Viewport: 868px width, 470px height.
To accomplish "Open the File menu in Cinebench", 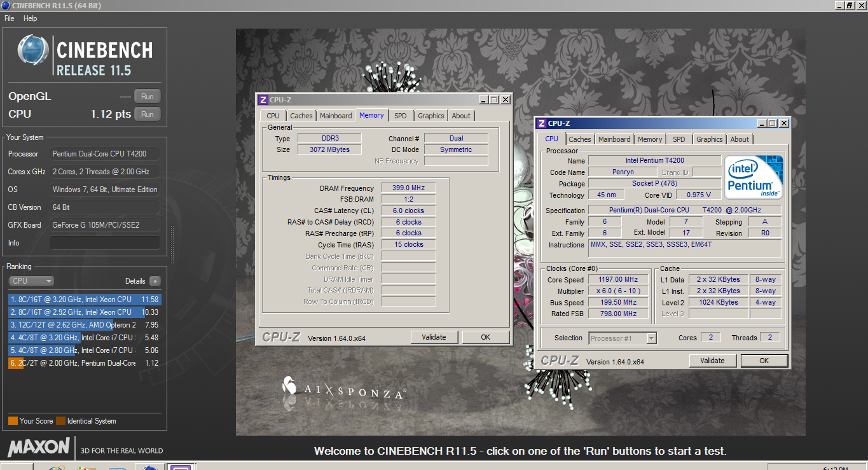I will [x=9, y=18].
